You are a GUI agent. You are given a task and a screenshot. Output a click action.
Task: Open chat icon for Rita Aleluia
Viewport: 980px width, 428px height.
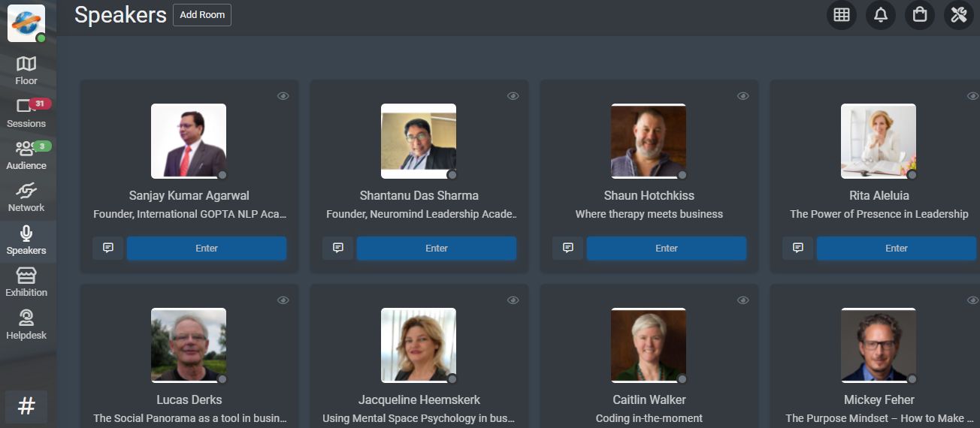(x=798, y=248)
